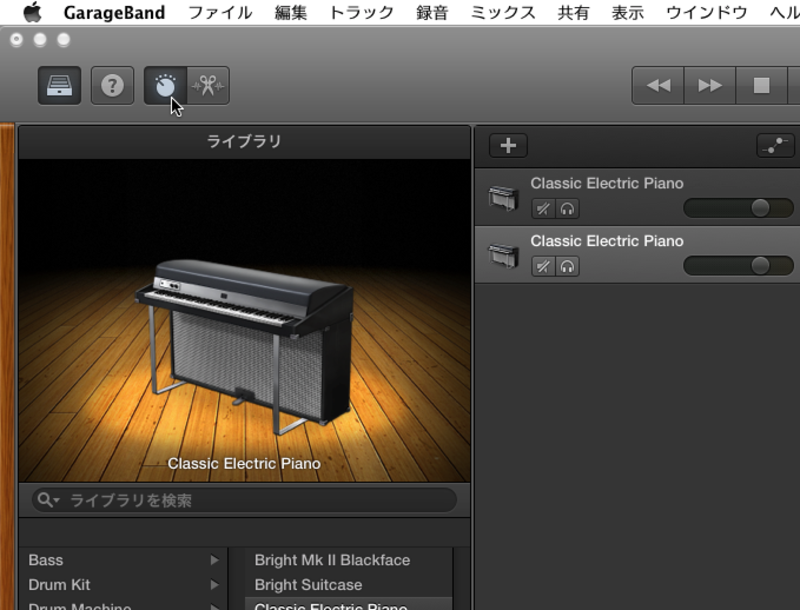Select second track's electric piano icon
Screen dimensions: 800x610
coord(504,256)
